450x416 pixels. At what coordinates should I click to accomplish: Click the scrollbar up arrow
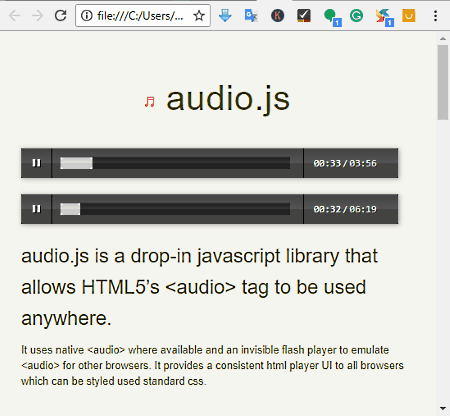tap(443, 39)
